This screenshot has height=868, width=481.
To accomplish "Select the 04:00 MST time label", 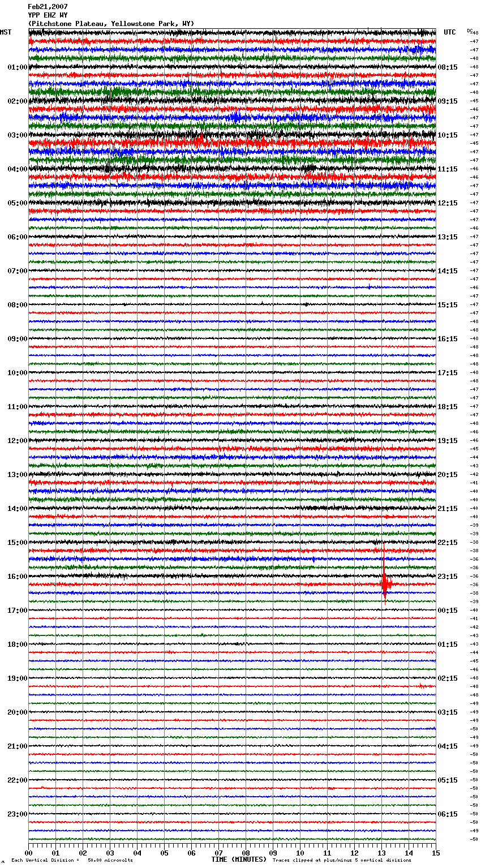I will (17, 169).
